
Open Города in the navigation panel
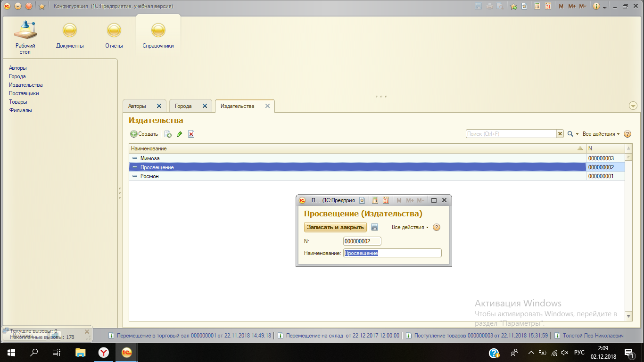17,76
